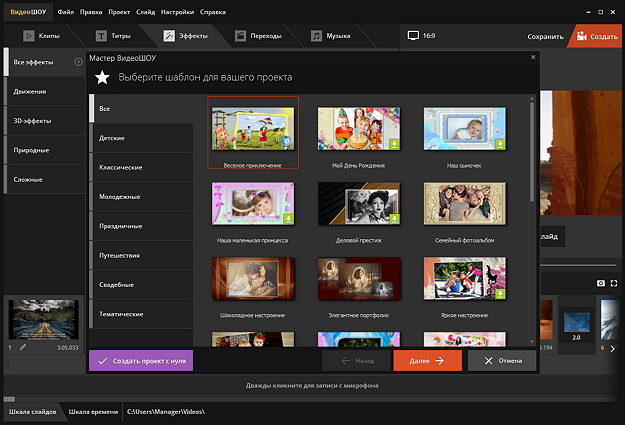Click download badge on Семейный фотоальбом template
625x425 pixels.
[x=500, y=220]
